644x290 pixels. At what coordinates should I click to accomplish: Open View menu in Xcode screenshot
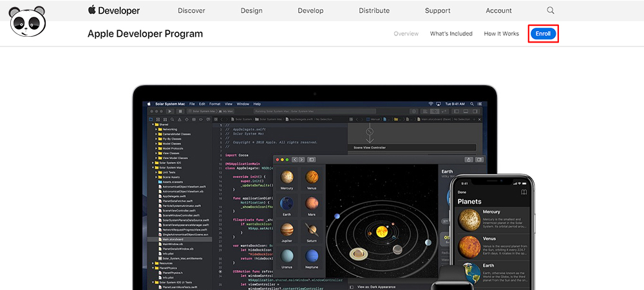(229, 104)
